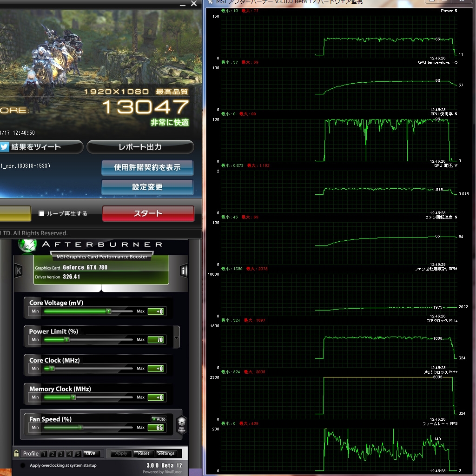The height and width of the screenshot is (476, 476).
Task: Click the Power Limit 70 value field
Action: 156,340
